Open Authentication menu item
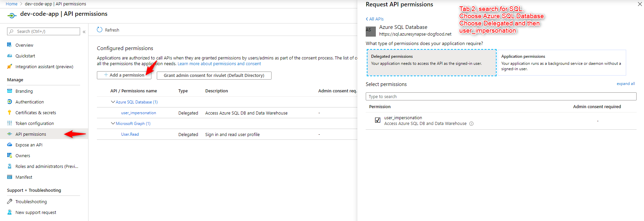 point(30,102)
